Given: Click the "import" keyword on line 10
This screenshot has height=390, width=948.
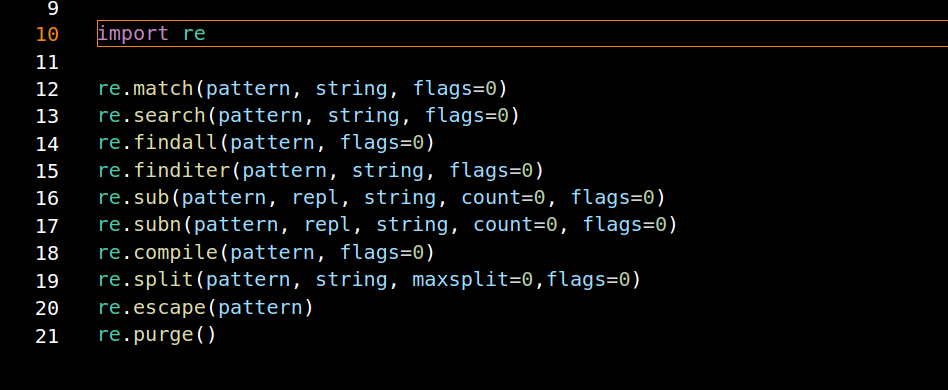Looking at the screenshot, I should 133,33.
